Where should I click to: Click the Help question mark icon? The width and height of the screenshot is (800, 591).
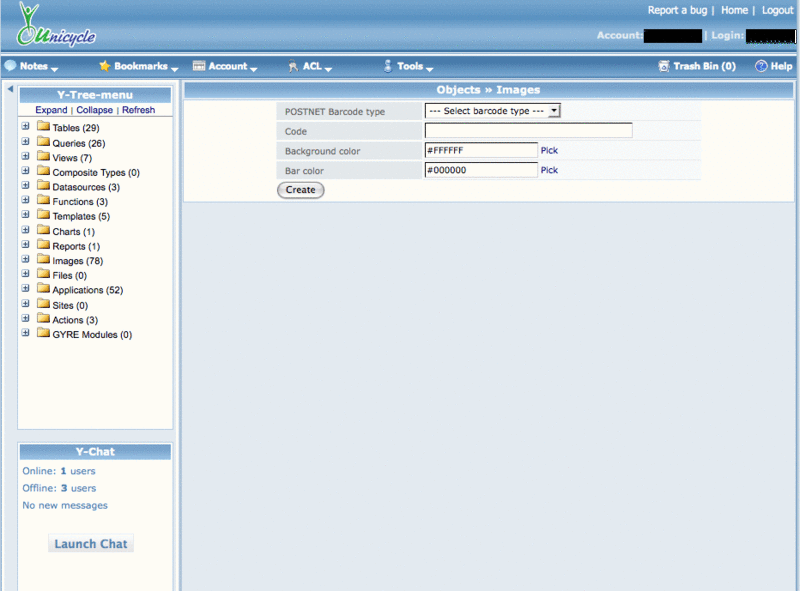(761, 66)
